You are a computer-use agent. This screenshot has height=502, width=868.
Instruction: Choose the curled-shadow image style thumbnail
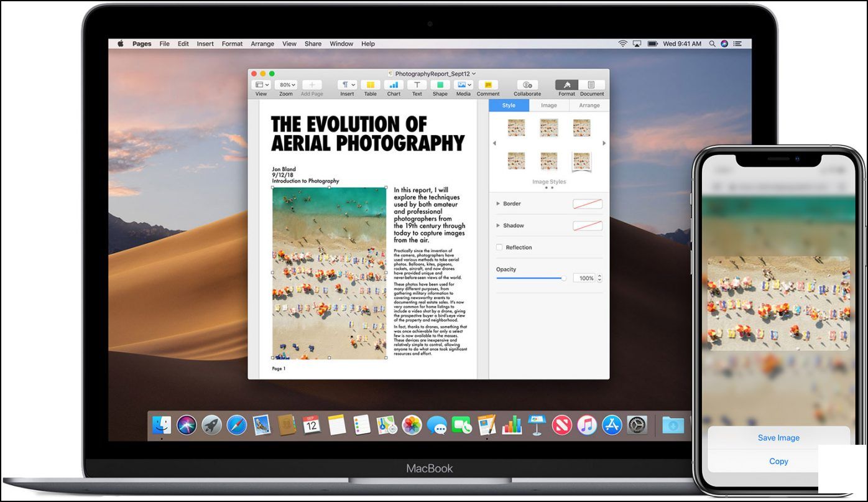tap(581, 162)
